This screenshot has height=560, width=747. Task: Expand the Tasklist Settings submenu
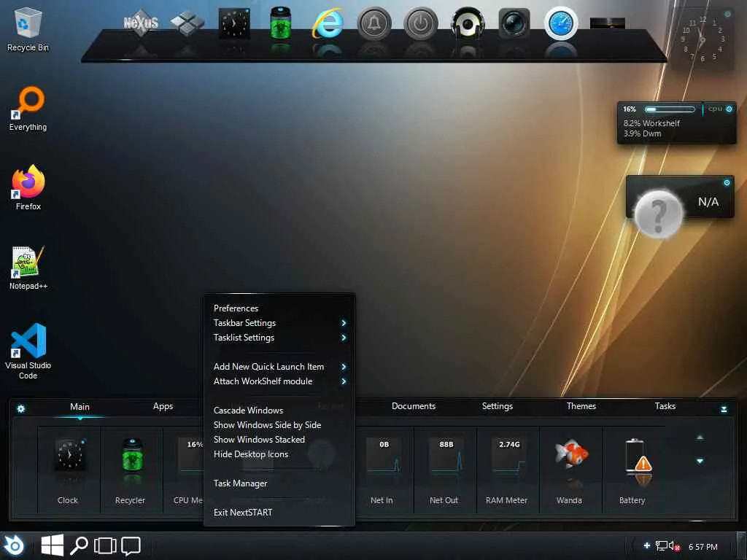coord(279,338)
